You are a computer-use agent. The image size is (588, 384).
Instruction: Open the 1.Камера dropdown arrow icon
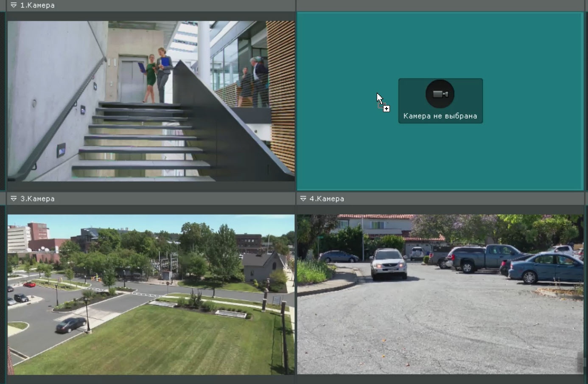(14, 6)
